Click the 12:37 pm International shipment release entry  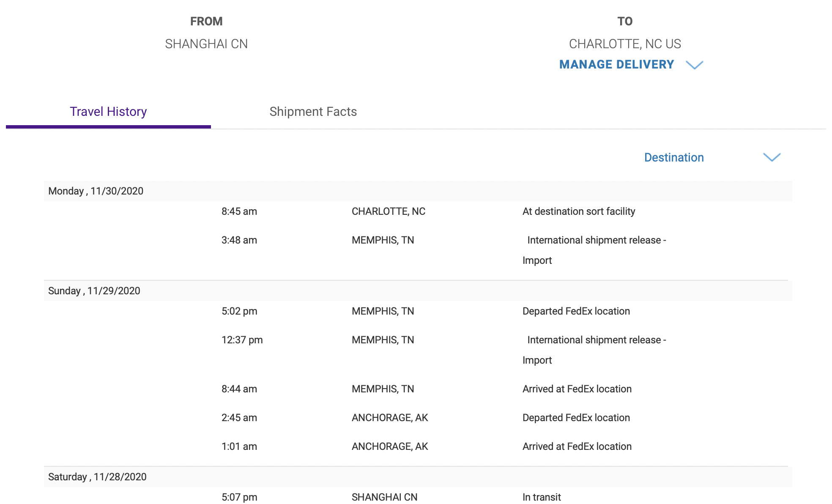pos(596,340)
